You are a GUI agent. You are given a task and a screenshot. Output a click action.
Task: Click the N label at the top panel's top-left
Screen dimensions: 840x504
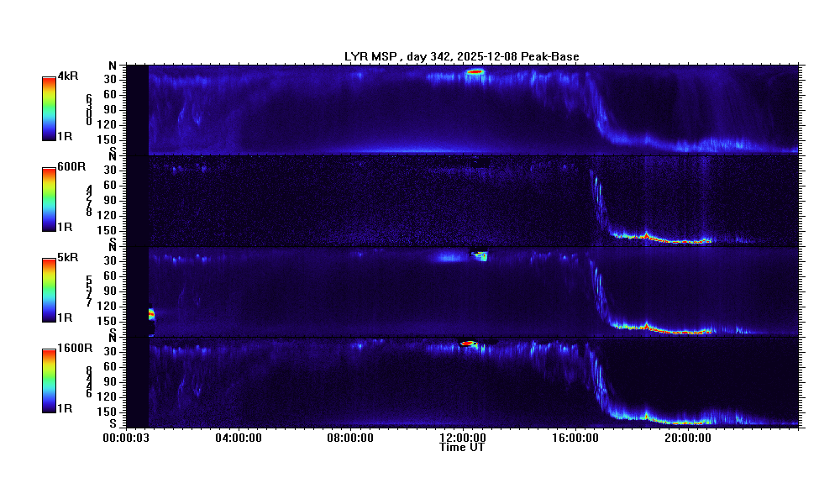pyautogui.click(x=112, y=66)
